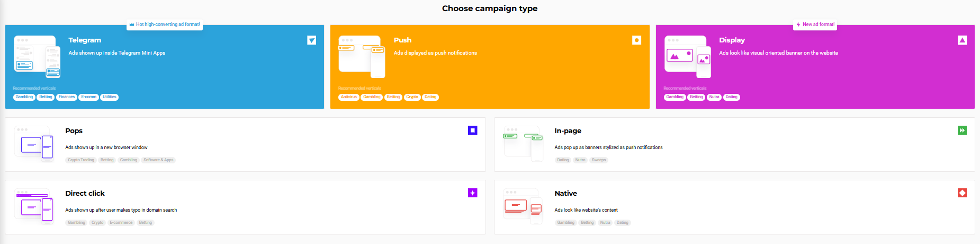980x244 pixels.
Task: Click the 'Choose campaign type' heading
Action: tap(490, 8)
